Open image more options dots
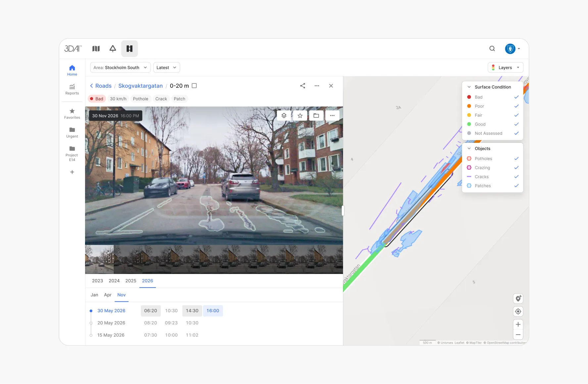588x384 pixels. tap(332, 116)
